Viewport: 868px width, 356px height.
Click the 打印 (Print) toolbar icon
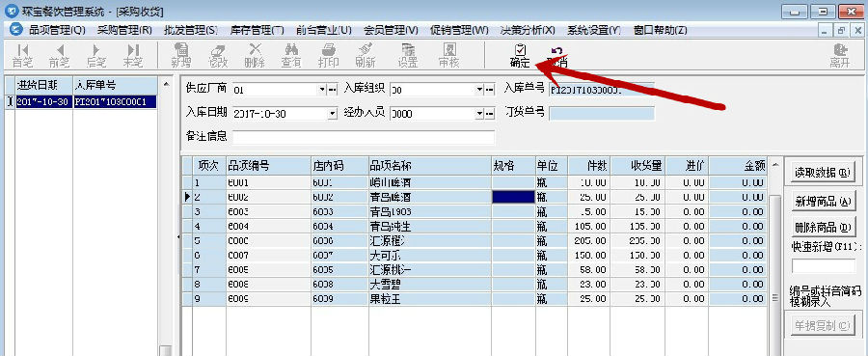click(328, 56)
